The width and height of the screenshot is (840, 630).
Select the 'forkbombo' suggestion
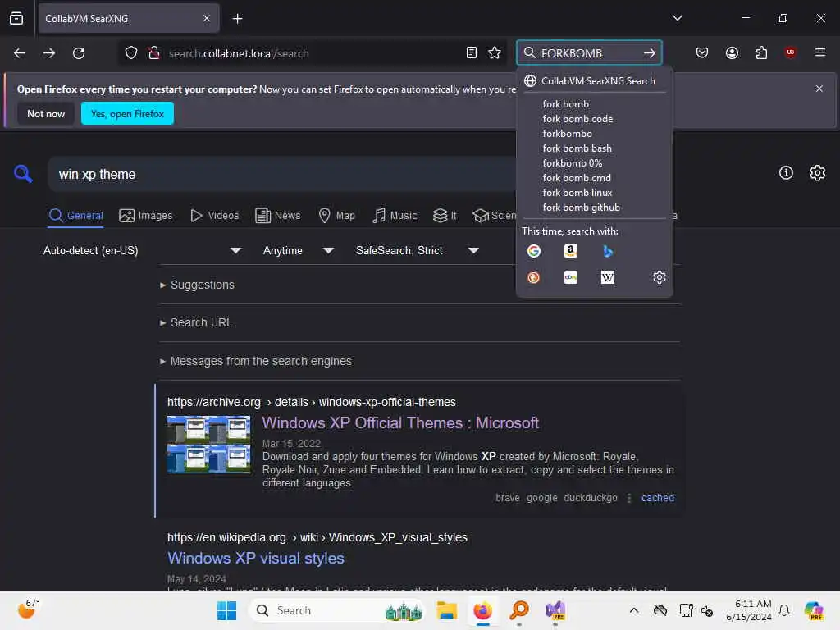point(568,134)
